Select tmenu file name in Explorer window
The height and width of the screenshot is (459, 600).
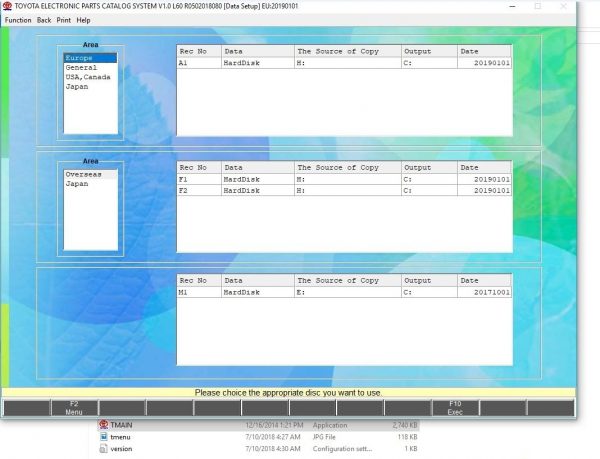coord(120,437)
